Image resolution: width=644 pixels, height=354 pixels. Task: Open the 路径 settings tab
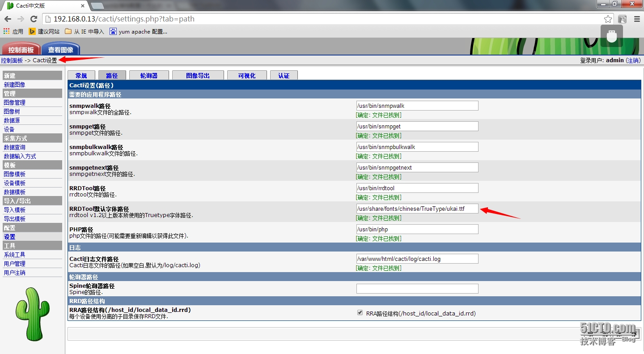click(x=112, y=75)
